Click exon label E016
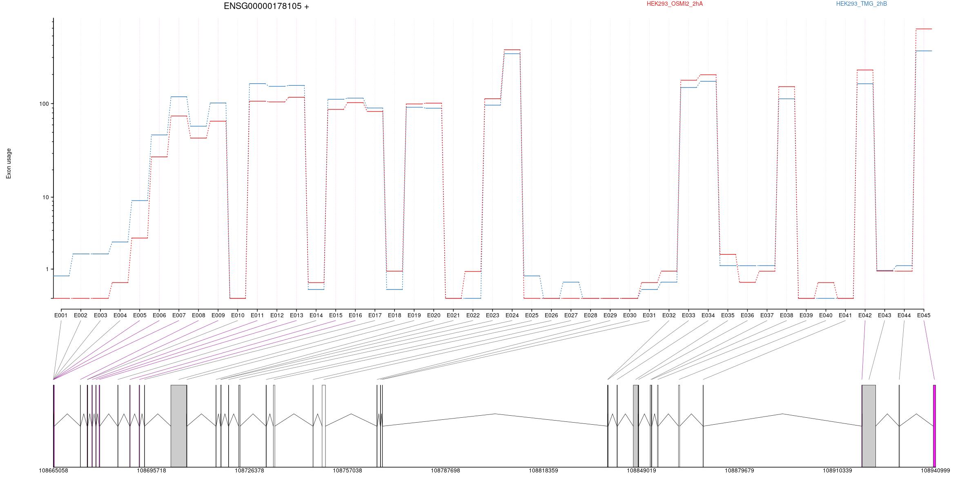980x490 pixels. pyautogui.click(x=355, y=315)
